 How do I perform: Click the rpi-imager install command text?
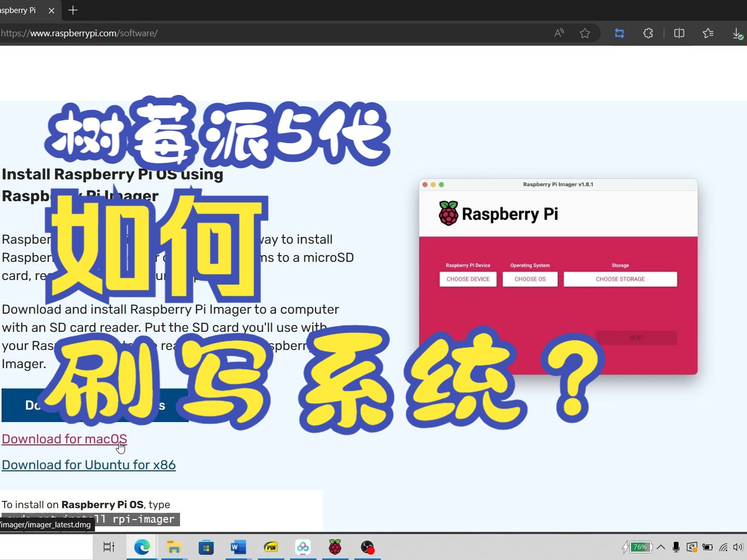91,519
